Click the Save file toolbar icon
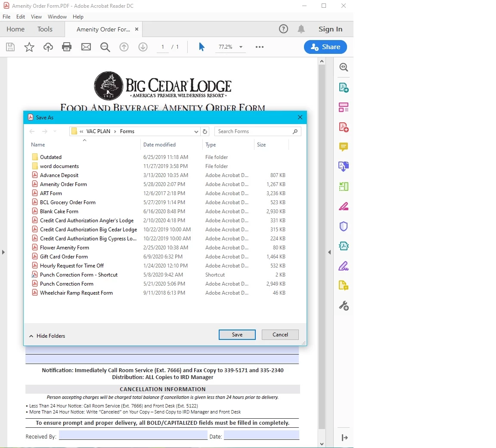 [10, 47]
